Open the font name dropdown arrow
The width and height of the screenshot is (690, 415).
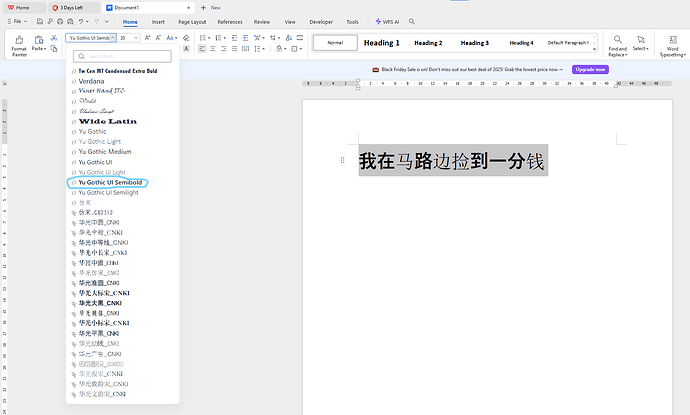pos(113,38)
